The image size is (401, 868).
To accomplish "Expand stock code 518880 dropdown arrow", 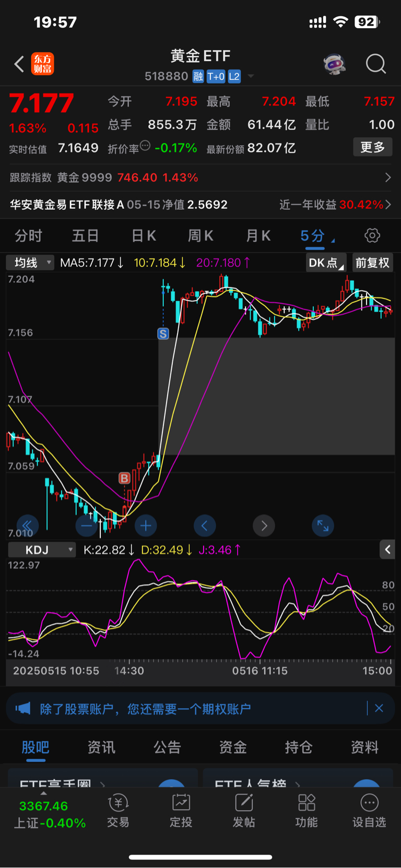I will 251,76.
